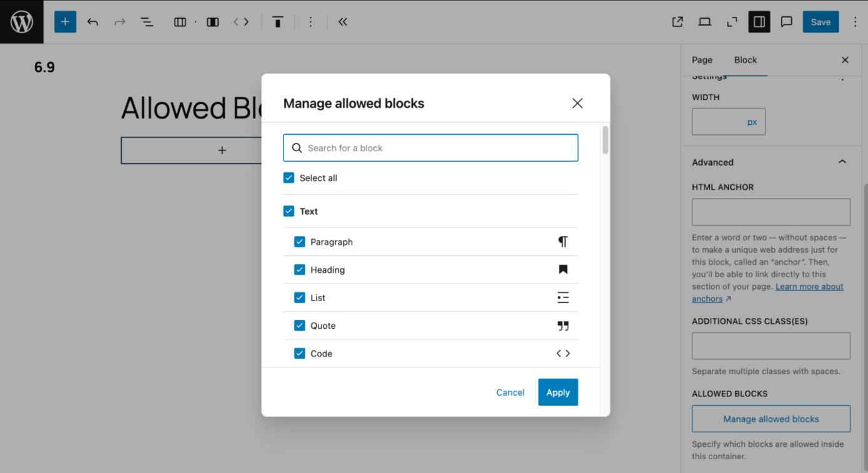Open the block inserter plus button

pyautogui.click(x=65, y=22)
